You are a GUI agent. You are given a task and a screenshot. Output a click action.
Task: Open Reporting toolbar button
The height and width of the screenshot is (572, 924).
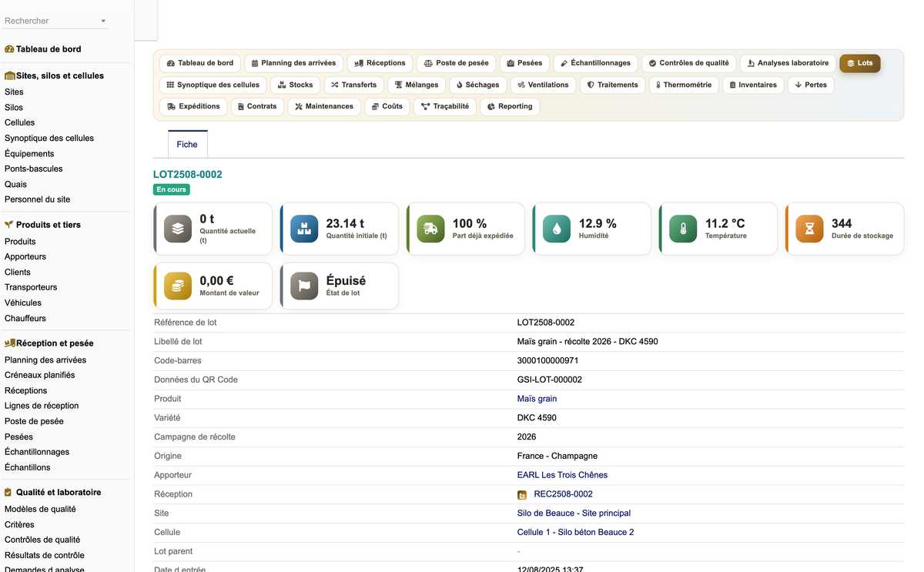510,106
